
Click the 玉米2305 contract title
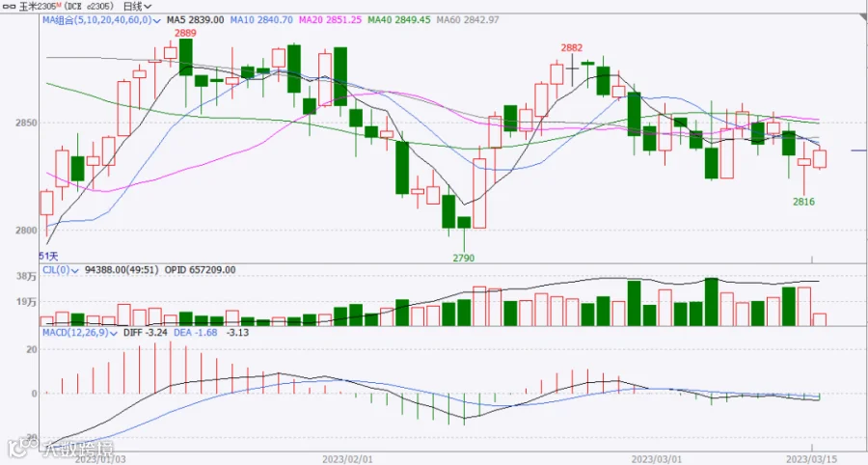point(39,7)
